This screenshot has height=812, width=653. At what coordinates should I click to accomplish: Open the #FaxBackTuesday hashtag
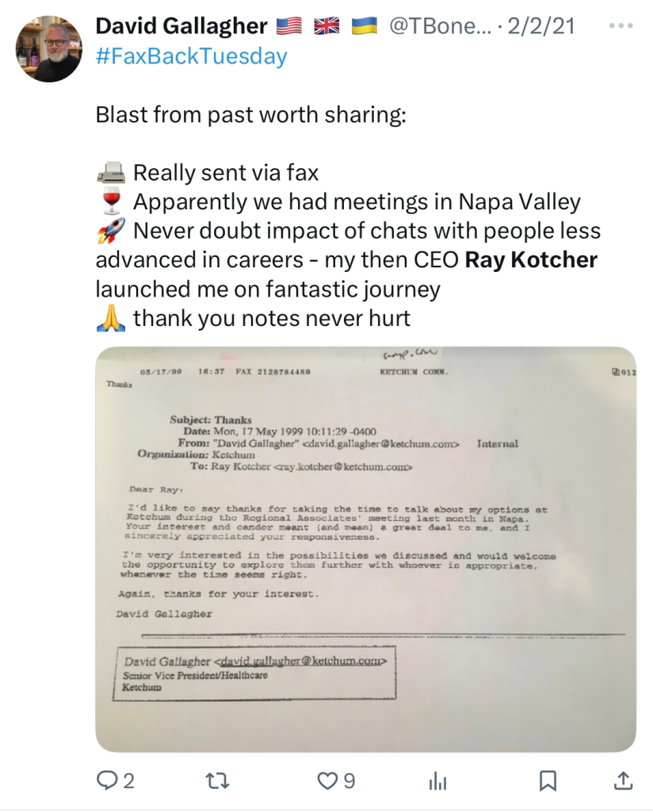click(191, 57)
